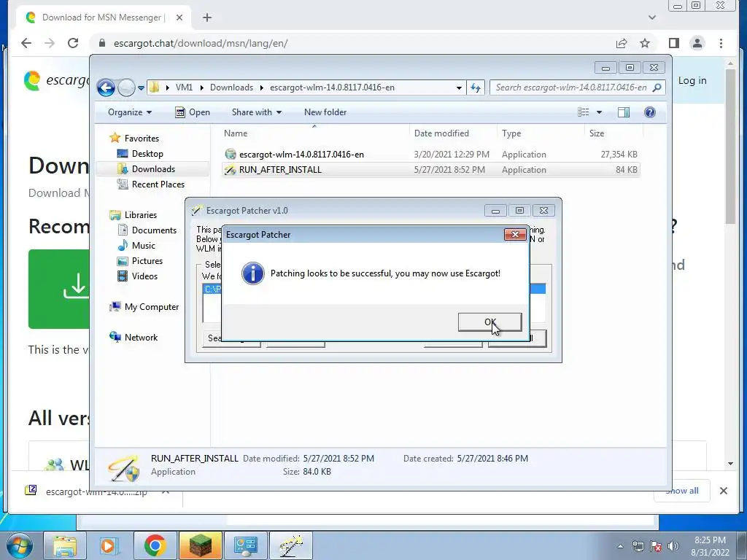Click the volume icon in system tray
The width and height of the screenshot is (747, 560).
tap(673, 546)
